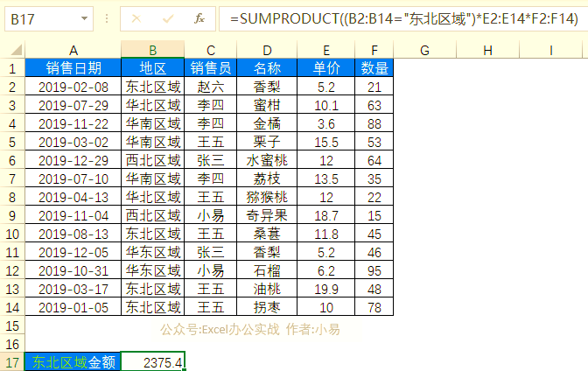Image resolution: width=588 pixels, height=371 pixels.
Task: Select result cell 2375.4
Action: click(x=152, y=362)
